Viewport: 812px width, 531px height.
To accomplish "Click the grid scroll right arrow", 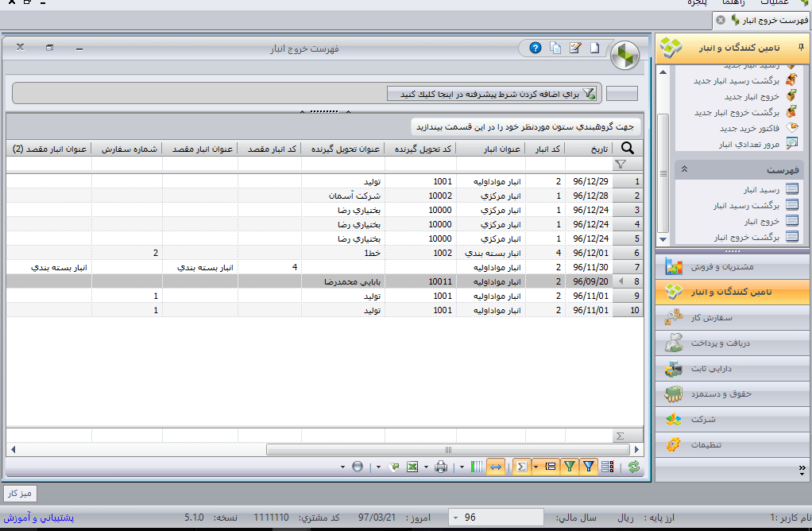I will tap(637, 450).
